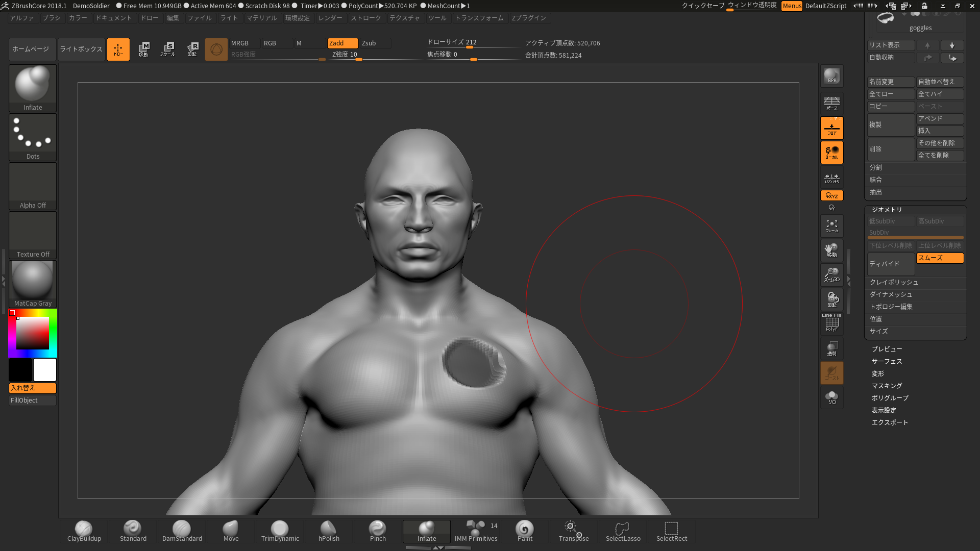This screenshot has height=551, width=980.
Task: Open the MatCap Gray material picker
Action: (33, 284)
